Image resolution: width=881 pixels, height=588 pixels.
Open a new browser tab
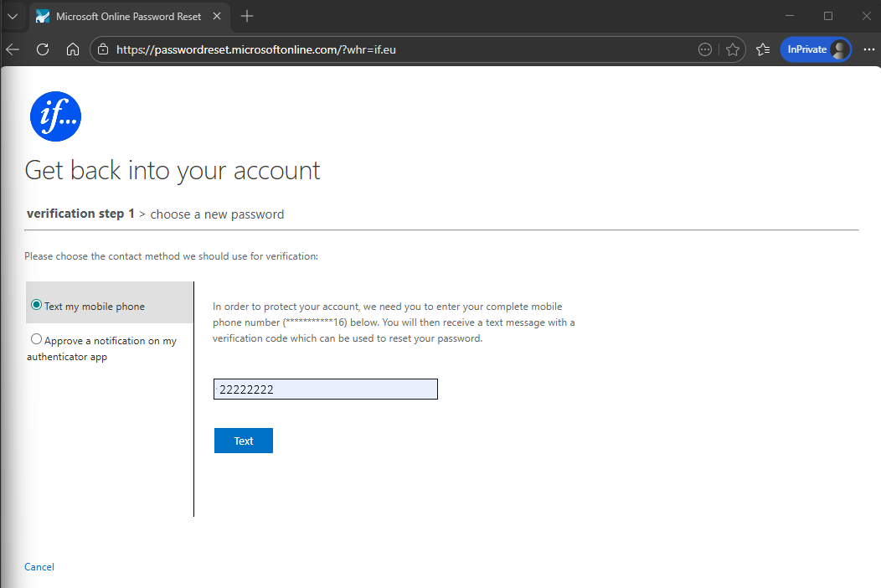pyautogui.click(x=247, y=16)
